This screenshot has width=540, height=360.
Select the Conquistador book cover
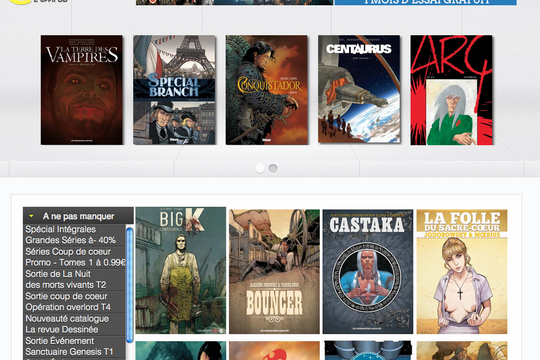click(x=267, y=90)
